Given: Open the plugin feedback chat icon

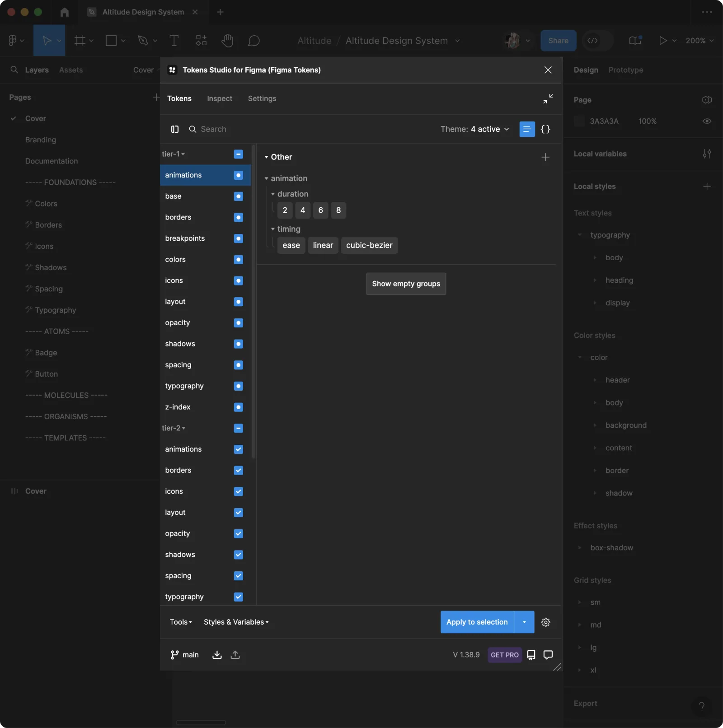Looking at the screenshot, I should (x=548, y=655).
